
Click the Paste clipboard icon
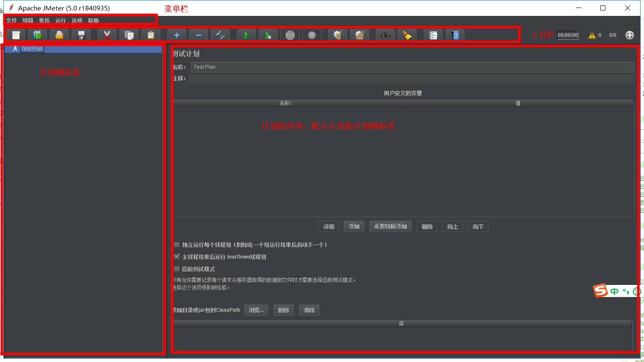(x=151, y=35)
